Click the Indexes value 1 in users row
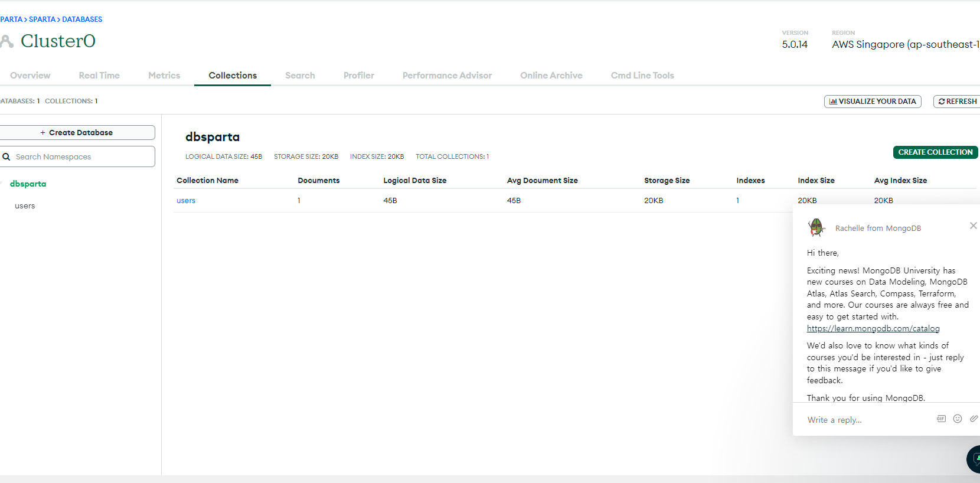 [737, 201]
